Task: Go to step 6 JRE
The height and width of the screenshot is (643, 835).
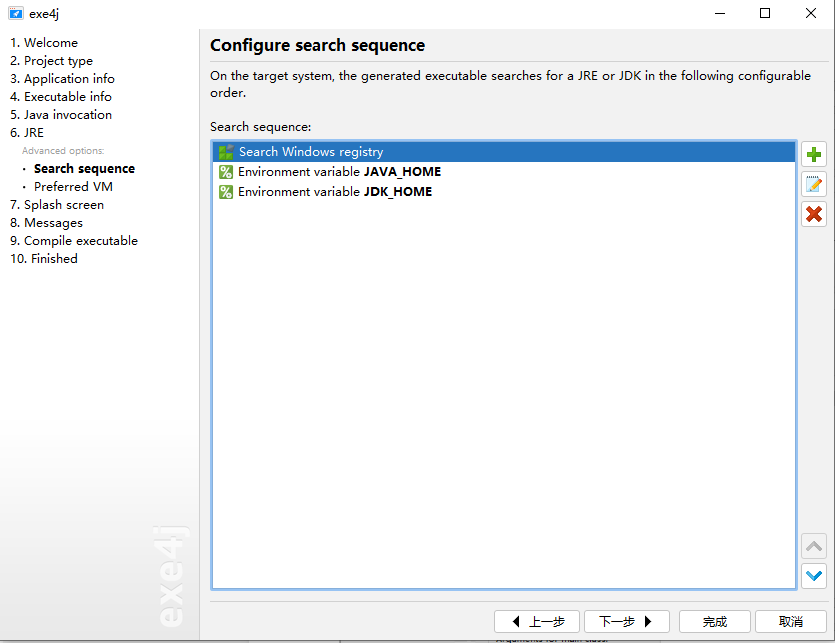Action: coord(27,133)
